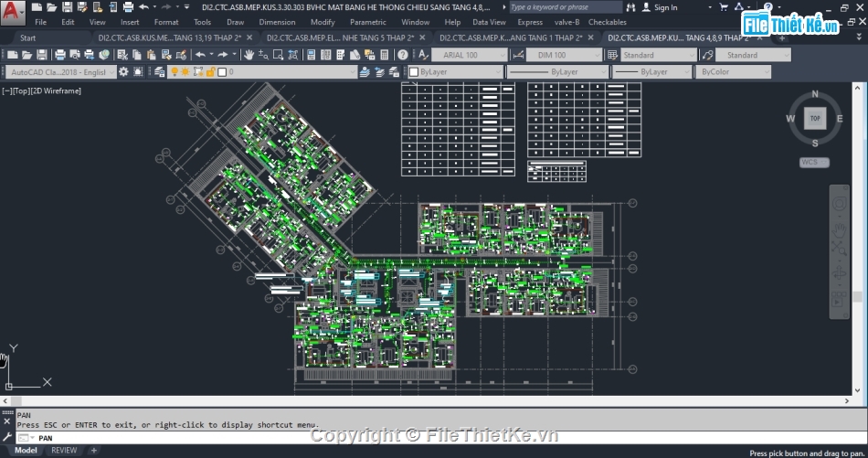
Task: Click the Block Editor icon
Action: (x=181, y=55)
